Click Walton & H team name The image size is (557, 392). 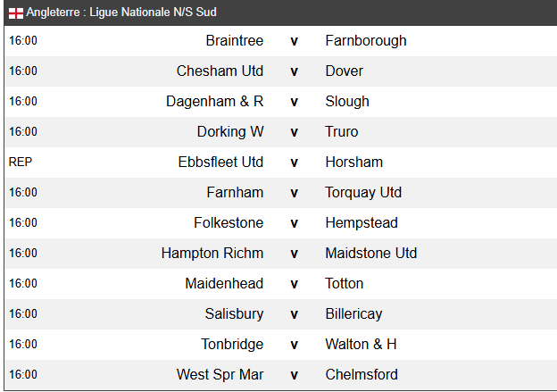[361, 344]
